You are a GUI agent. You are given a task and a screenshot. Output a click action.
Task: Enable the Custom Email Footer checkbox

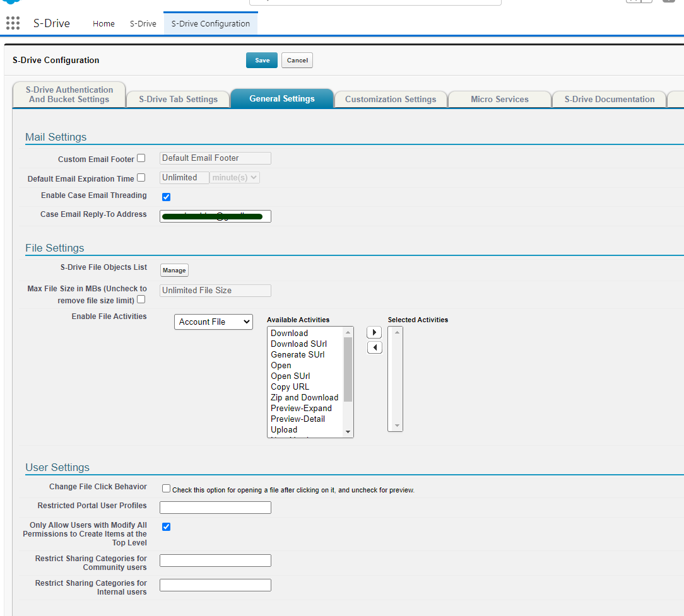(x=141, y=158)
